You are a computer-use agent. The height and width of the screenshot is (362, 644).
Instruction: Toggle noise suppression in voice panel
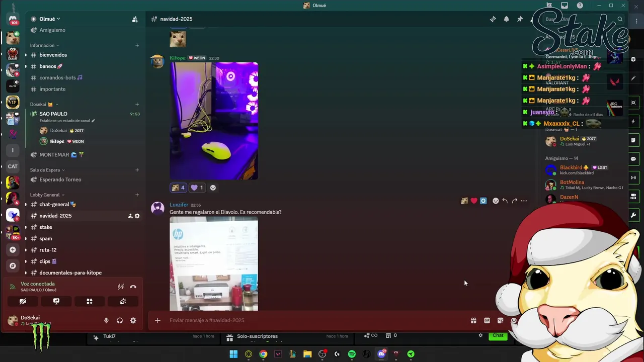pyautogui.click(x=121, y=287)
